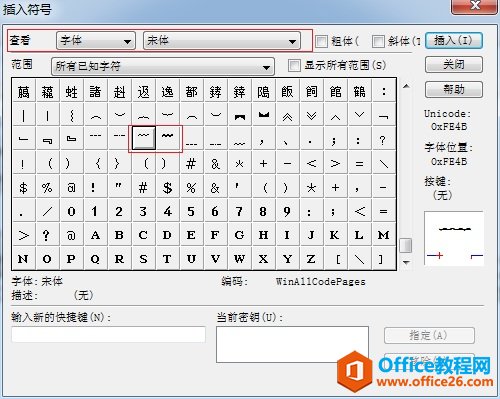Screen dimensions: 500x399
Task: Choose the 逸 character cell
Action: coord(168,90)
